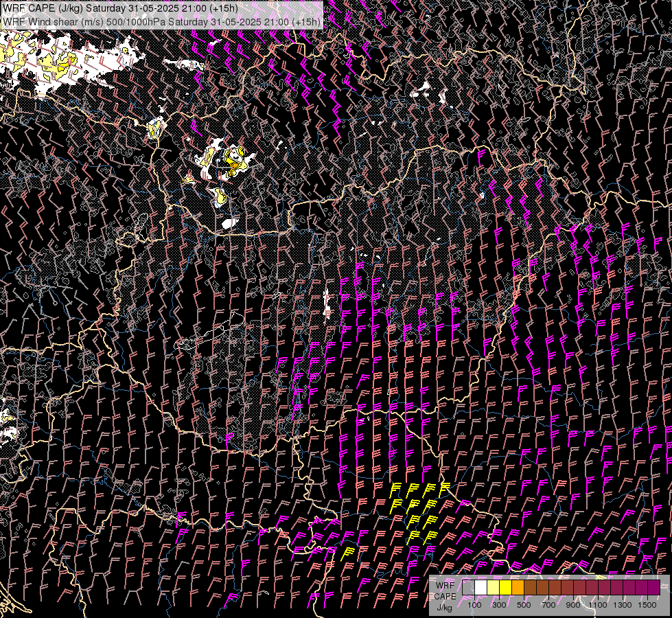Click the 700 legend tick label
This screenshot has height=618, width=672.
[548, 605]
